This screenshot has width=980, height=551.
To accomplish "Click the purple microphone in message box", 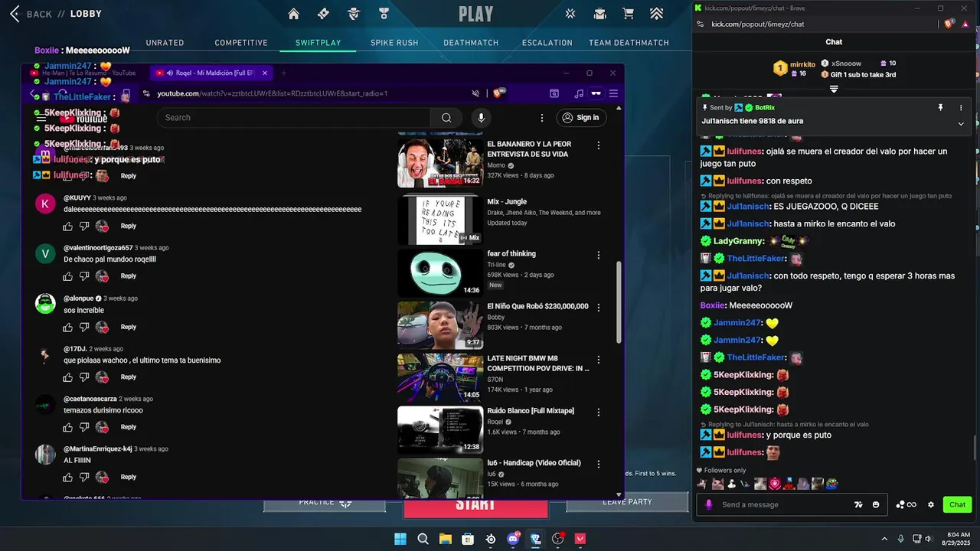I will 709,504.
